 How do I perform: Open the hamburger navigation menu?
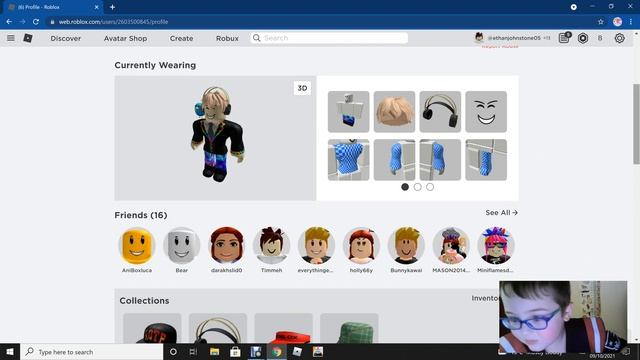click(11, 38)
